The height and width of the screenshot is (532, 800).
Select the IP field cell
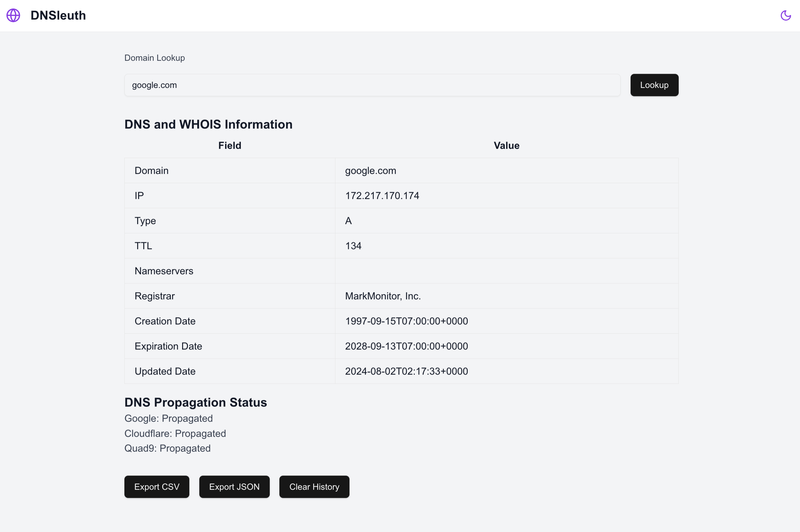click(x=230, y=196)
